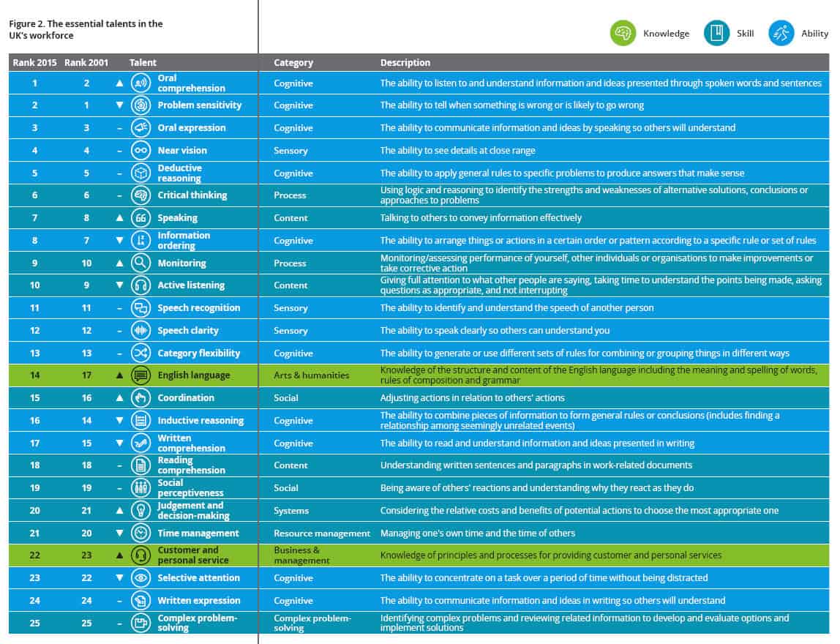Select the Rank 2015 column header
Screen dimensions: 840x644
[34, 63]
